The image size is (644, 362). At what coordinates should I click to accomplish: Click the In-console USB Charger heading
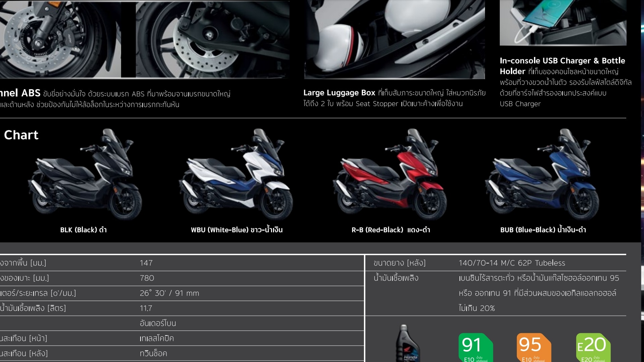[562, 61]
